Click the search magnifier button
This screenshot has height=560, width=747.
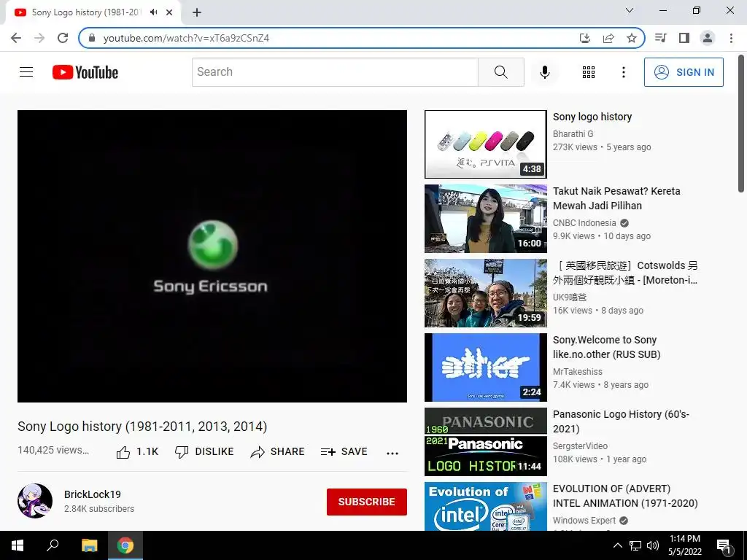(x=500, y=72)
